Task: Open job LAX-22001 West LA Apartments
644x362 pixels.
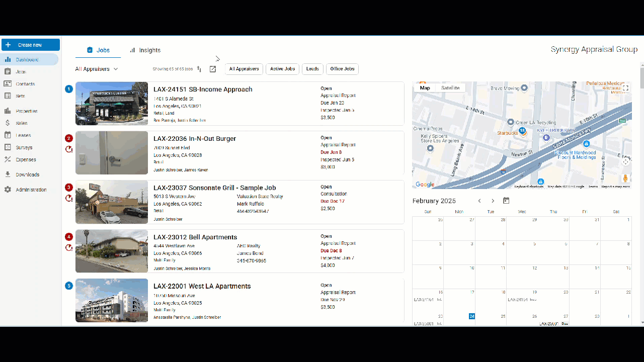Action: pyautogui.click(x=202, y=286)
